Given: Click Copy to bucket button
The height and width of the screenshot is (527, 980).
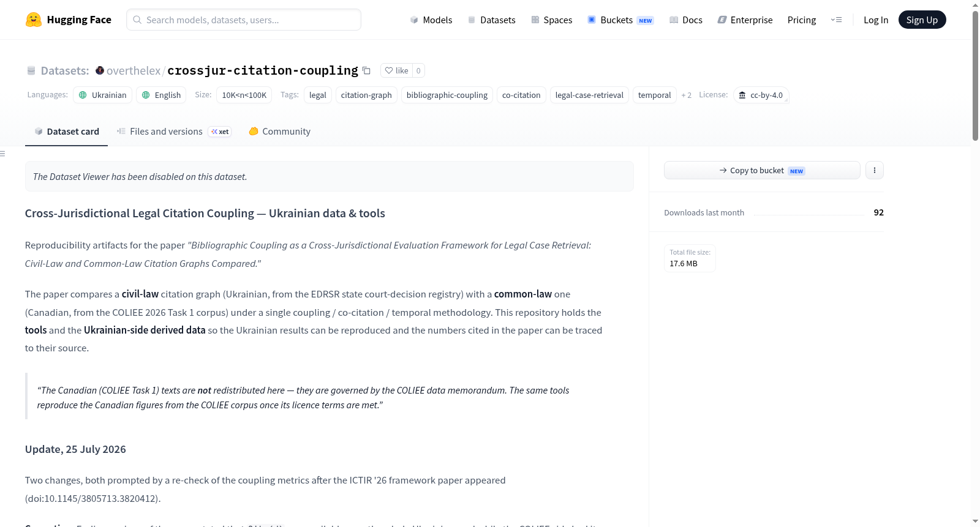Looking at the screenshot, I should coord(762,170).
